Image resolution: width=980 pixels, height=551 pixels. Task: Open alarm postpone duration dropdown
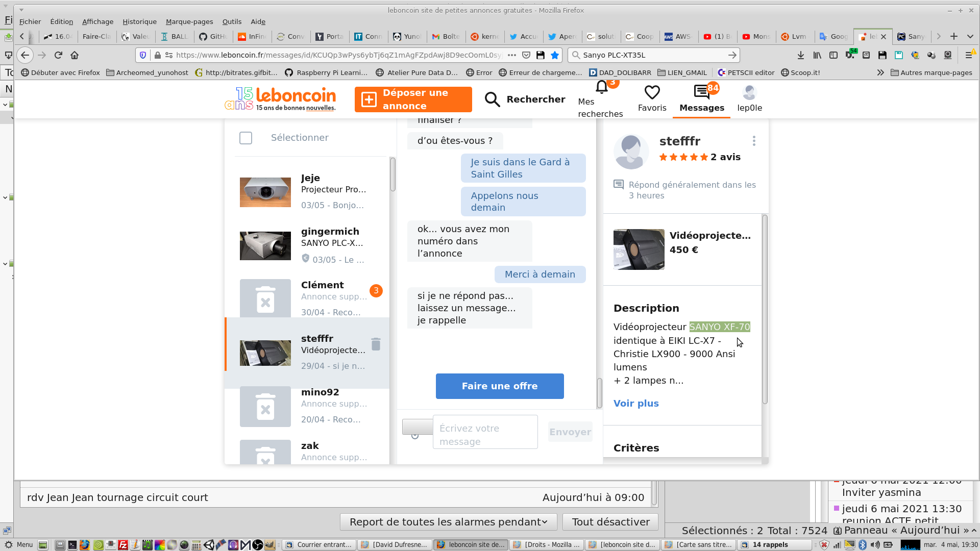click(x=448, y=522)
